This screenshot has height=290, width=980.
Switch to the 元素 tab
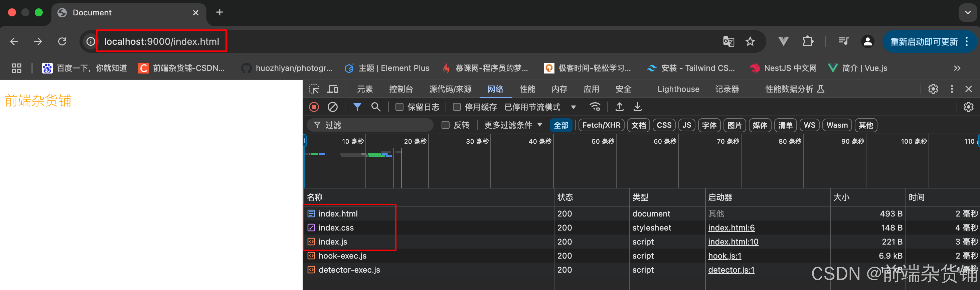point(365,89)
